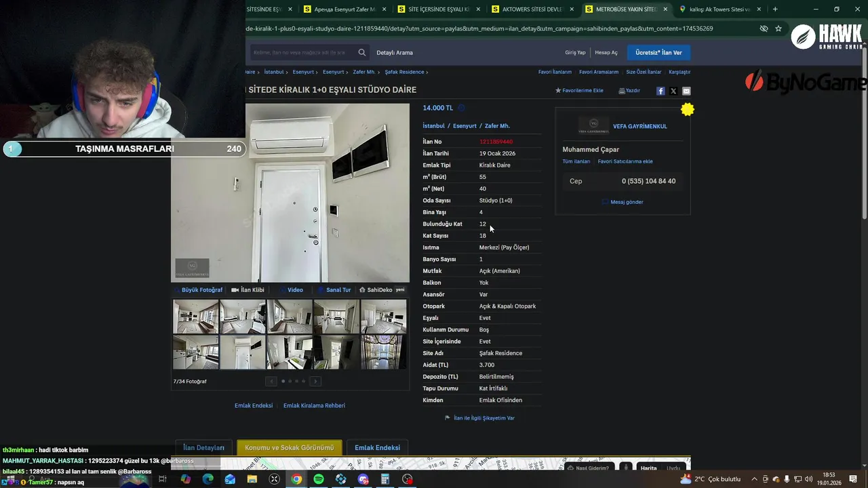Open the bottom Emlak Endeksi section tab
The image size is (868, 488).
point(377,448)
